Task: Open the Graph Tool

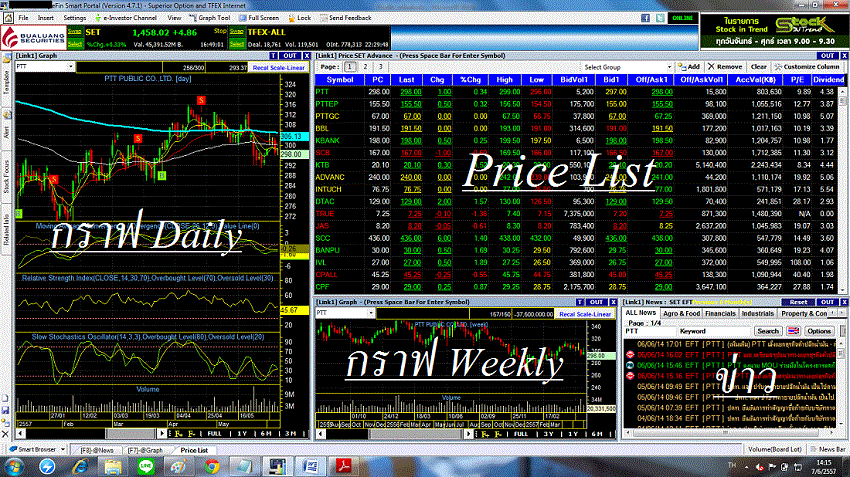Action: (210, 18)
